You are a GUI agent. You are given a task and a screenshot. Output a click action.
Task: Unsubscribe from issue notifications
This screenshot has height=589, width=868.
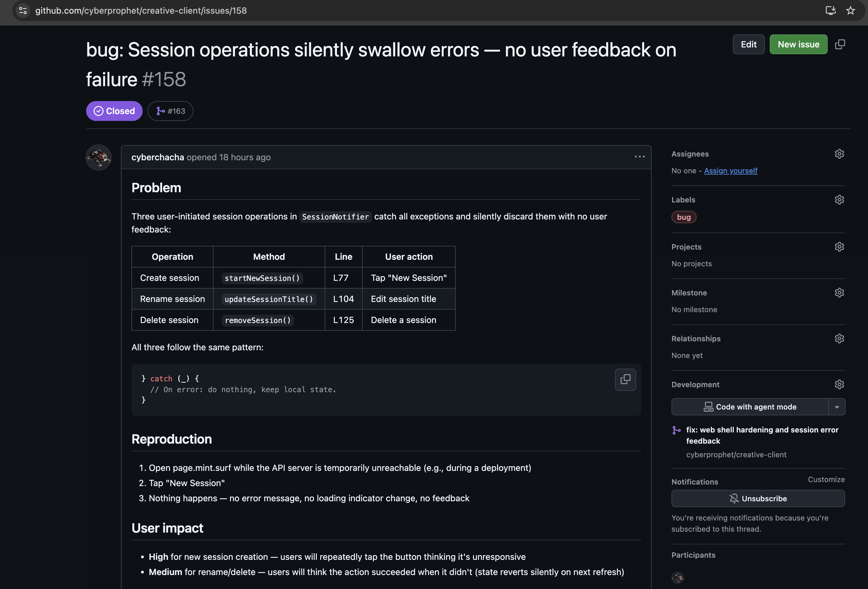[x=758, y=498]
